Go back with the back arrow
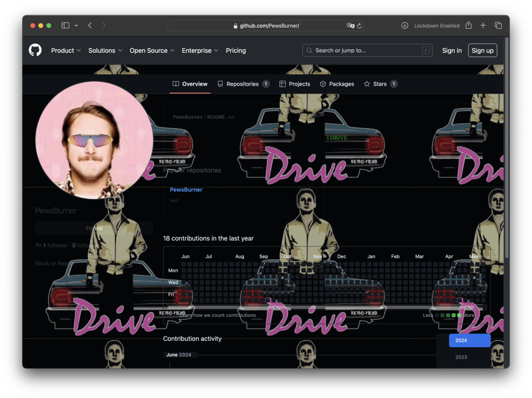532x398 pixels. pyautogui.click(x=90, y=26)
